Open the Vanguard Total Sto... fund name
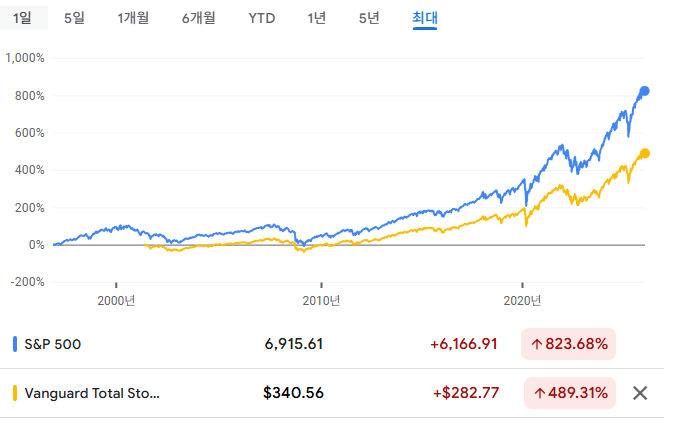The image size is (680, 424). (x=92, y=393)
